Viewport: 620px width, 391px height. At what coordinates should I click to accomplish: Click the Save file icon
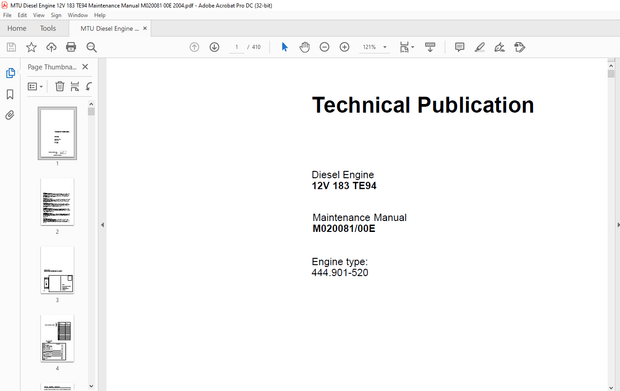click(x=11, y=47)
